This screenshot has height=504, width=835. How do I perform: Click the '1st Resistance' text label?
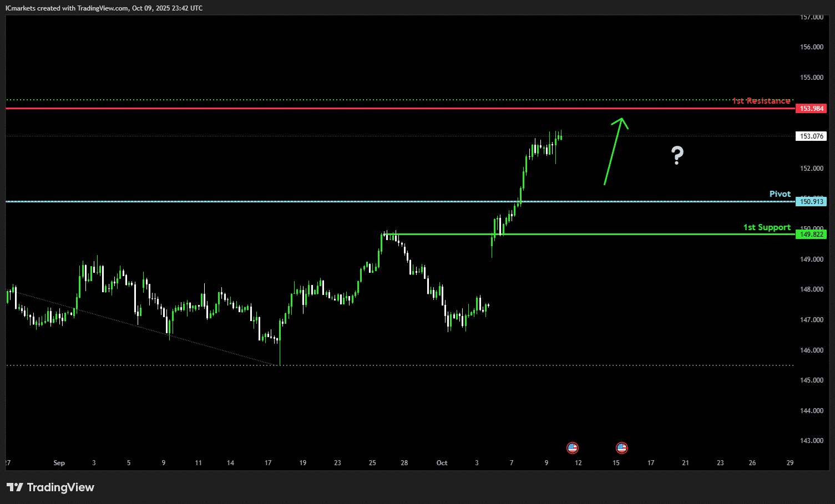pos(761,101)
